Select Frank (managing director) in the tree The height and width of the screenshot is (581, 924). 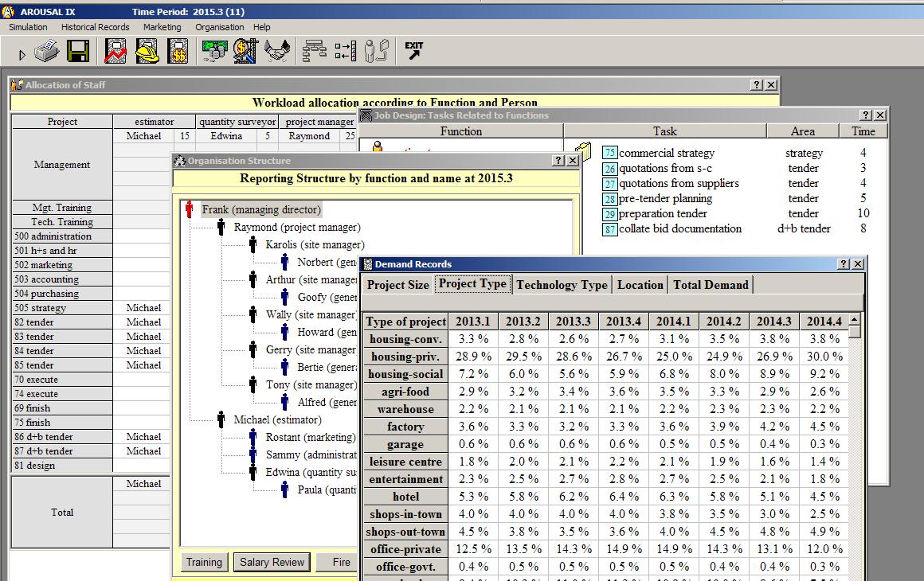pyautogui.click(x=260, y=210)
